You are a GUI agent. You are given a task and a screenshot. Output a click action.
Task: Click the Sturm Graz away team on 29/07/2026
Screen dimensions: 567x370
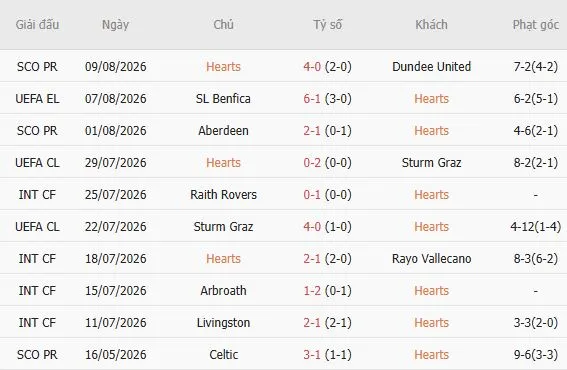coord(431,163)
